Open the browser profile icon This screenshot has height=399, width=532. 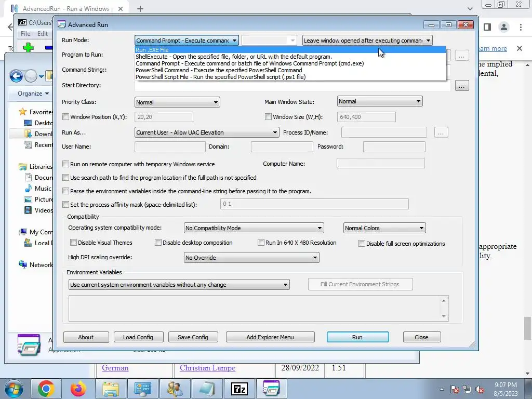coord(504,27)
